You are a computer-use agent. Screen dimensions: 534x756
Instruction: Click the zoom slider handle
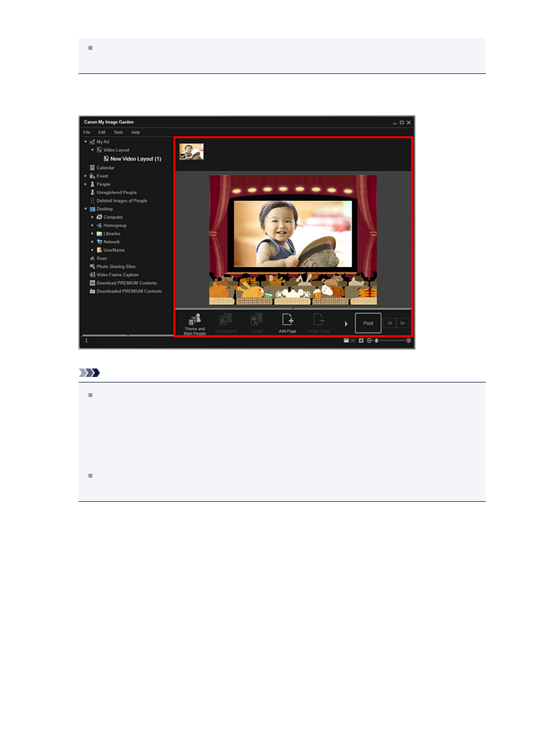[x=377, y=340]
